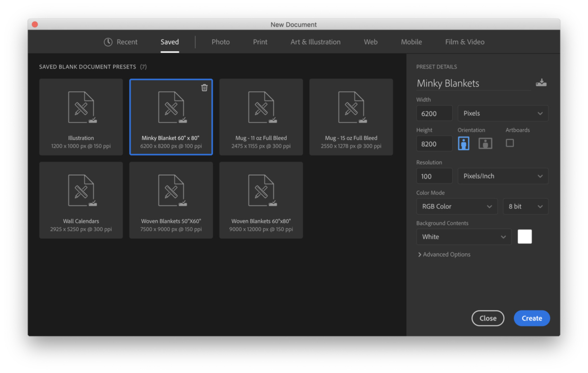The image size is (588, 373).
Task: Click the trash icon on Minky Blanket preset
Action: pyautogui.click(x=204, y=87)
